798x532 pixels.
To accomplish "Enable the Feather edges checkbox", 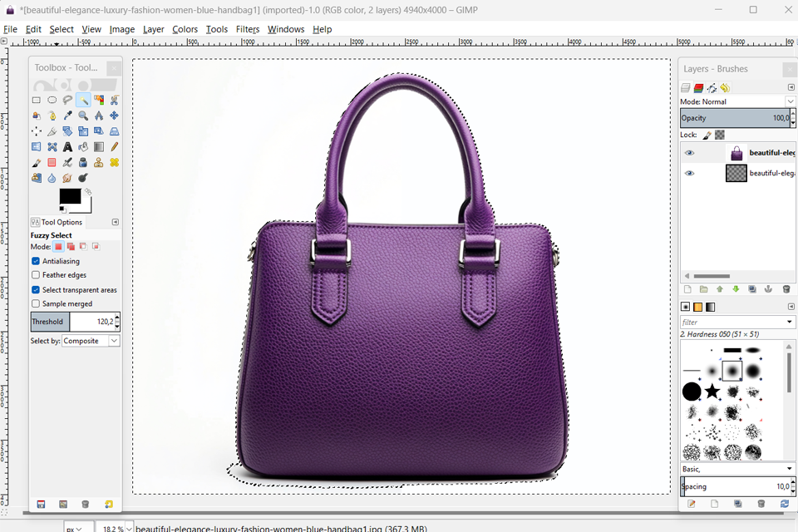I will coord(36,275).
